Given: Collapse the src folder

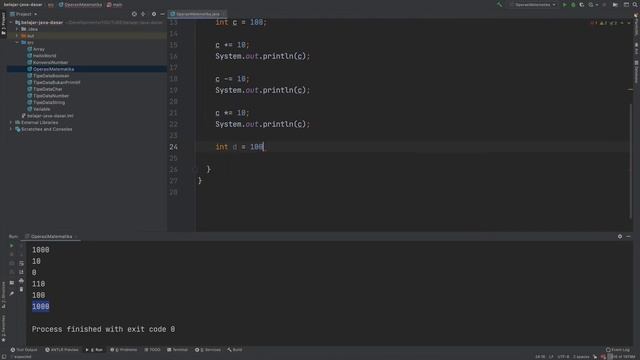Looking at the screenshot, I should coord(18,42).
